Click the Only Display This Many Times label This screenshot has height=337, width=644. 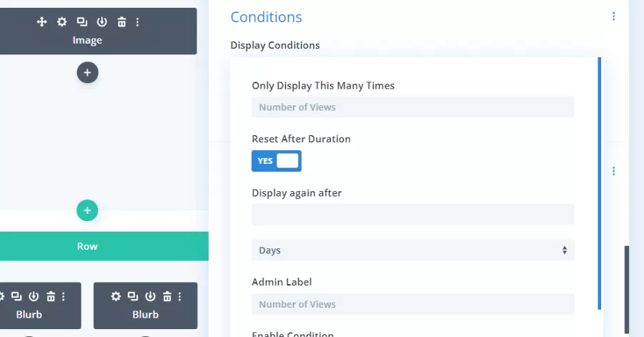[323, 85]
